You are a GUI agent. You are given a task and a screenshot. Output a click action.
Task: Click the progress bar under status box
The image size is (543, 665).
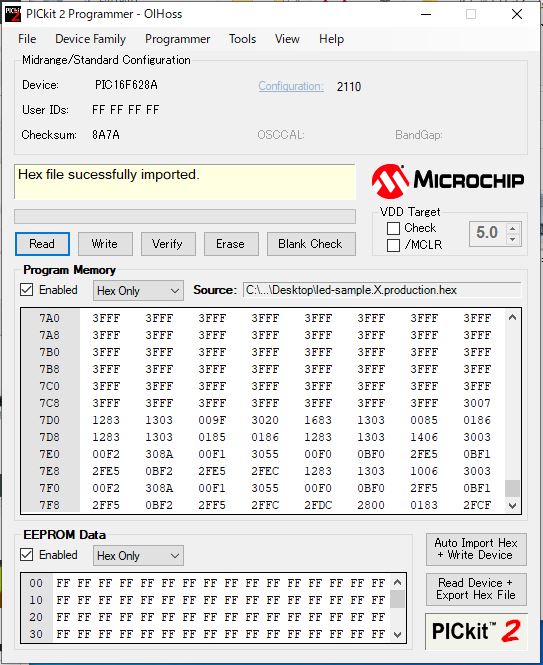pyautogui.click(x=185, y=216)
